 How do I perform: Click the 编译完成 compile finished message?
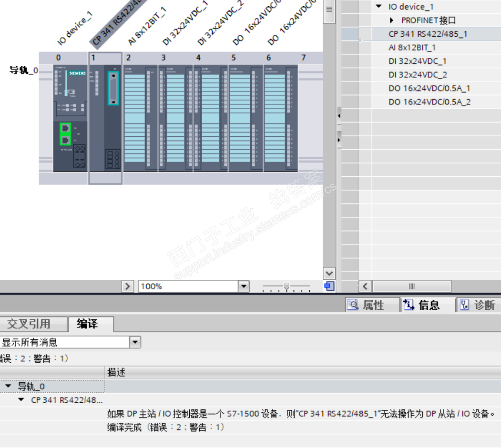[x=165, y=427]
